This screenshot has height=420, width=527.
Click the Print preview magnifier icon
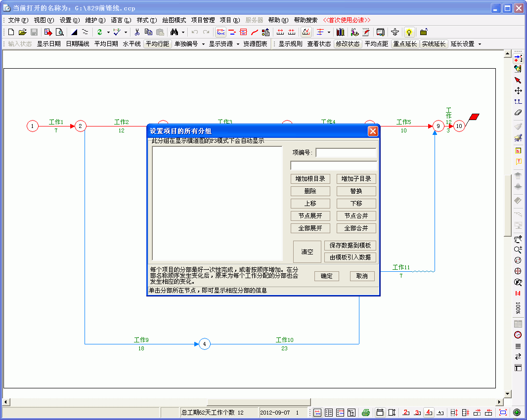(59, 32)
